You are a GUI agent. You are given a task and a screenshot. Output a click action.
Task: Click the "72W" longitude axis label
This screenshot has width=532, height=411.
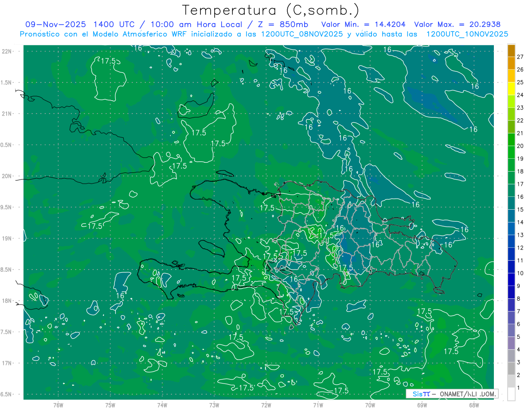coord(266,405)
